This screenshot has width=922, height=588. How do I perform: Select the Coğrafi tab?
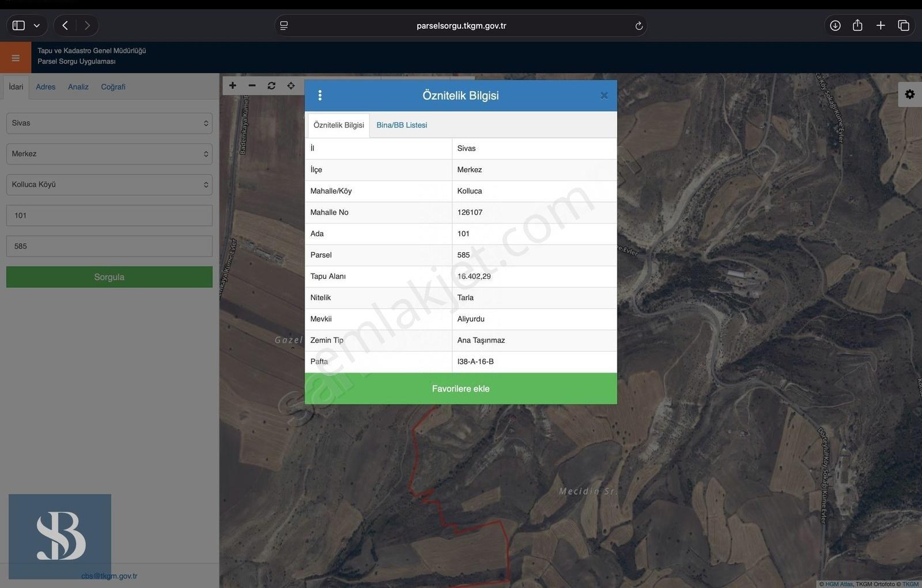pyautogui.click(x=113, y=87)
